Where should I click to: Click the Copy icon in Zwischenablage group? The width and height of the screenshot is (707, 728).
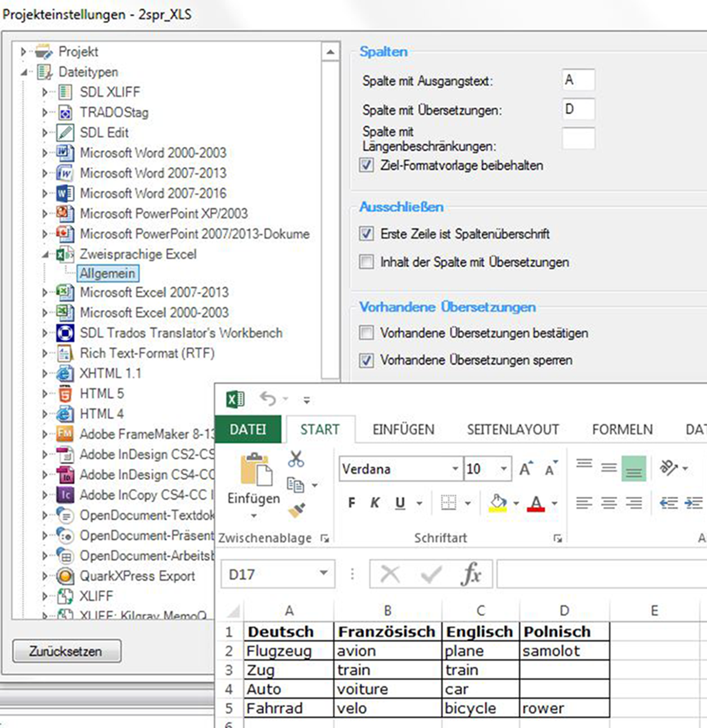pos(296,485)
